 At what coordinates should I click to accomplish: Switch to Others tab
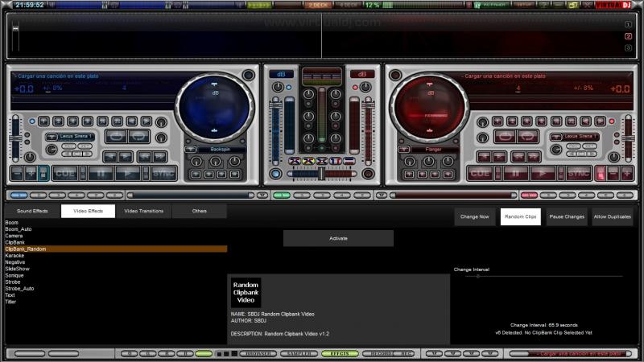coord(199,211)
